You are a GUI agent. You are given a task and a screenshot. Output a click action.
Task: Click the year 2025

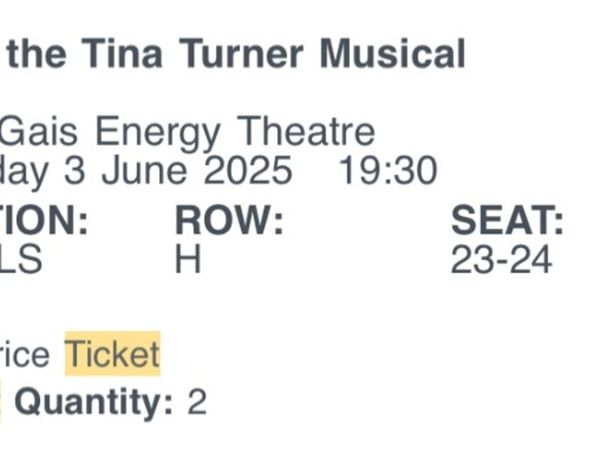coord(248,170)
